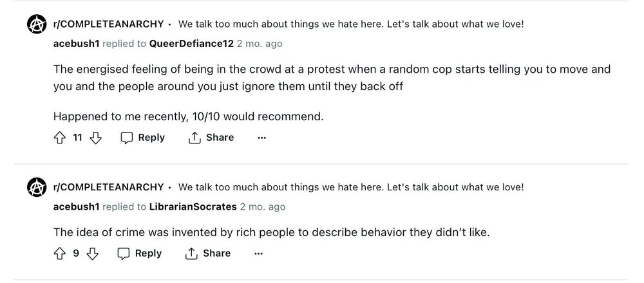Open more options for crime comment
The width and height of the screenshot is (644, 283).
258,253
